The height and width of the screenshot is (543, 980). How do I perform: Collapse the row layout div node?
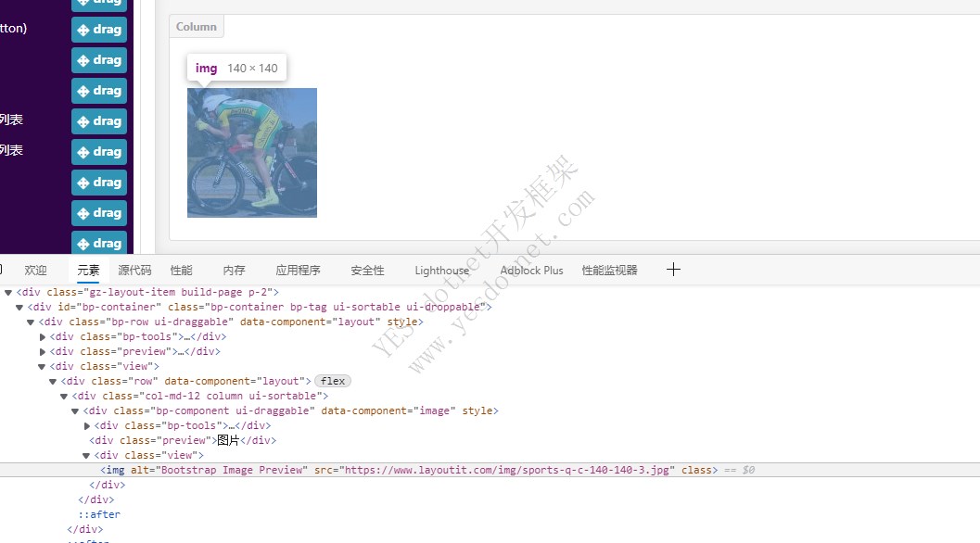53,381
